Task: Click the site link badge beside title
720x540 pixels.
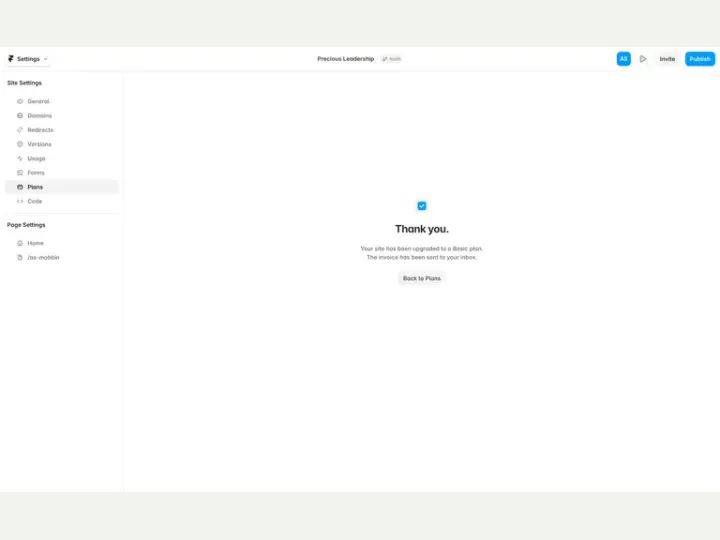Action: pyautogui.click(x=392, y=59)
